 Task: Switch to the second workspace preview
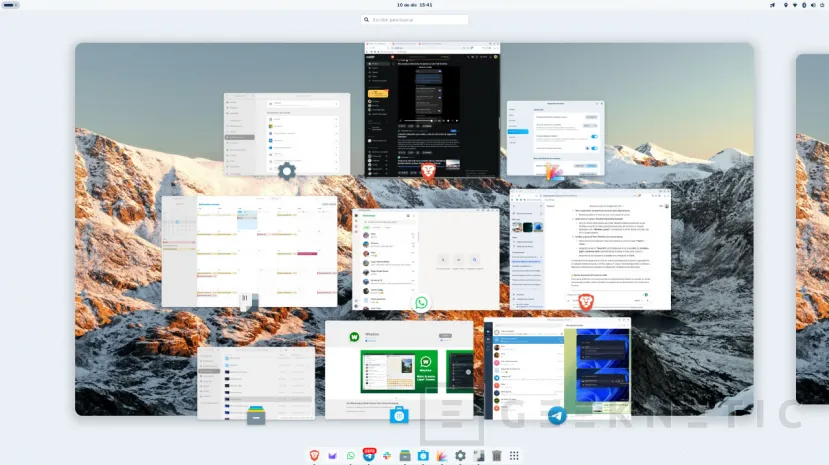click(x=812, y=229)
